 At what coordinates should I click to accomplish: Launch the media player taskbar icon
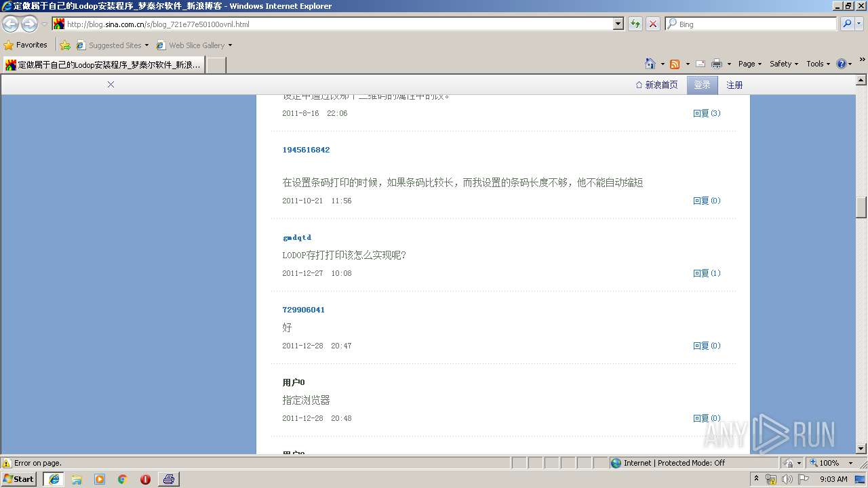coord(100,479)
